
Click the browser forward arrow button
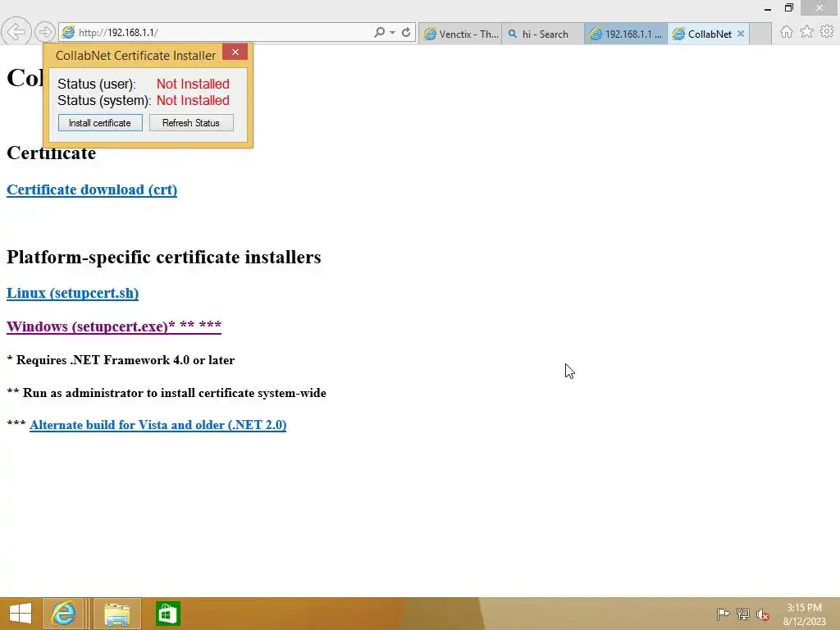(x=45, y=32)
